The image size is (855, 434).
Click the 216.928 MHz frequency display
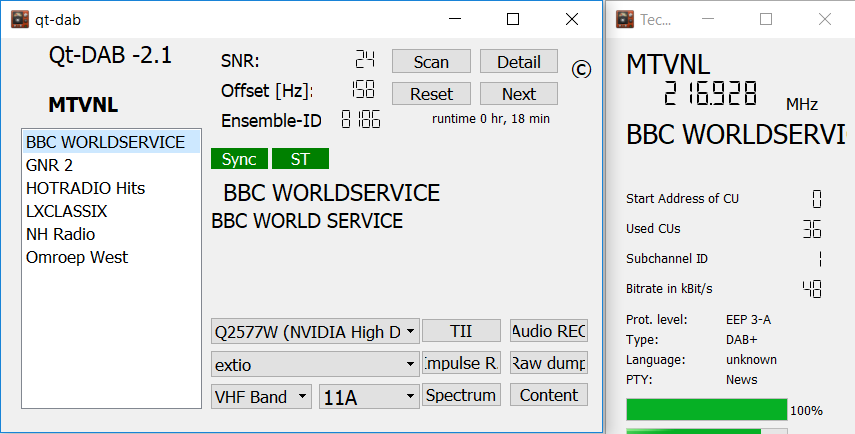711,93
